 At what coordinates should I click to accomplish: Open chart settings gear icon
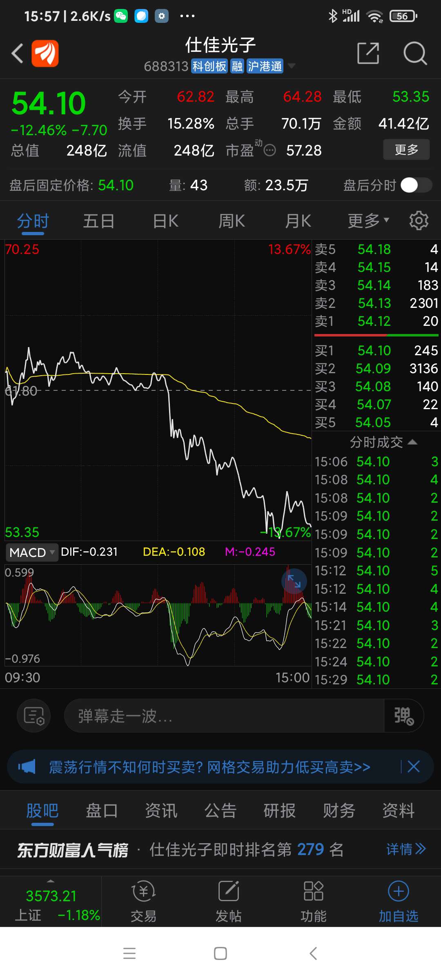pyautogui.click(x=419, y=221)
